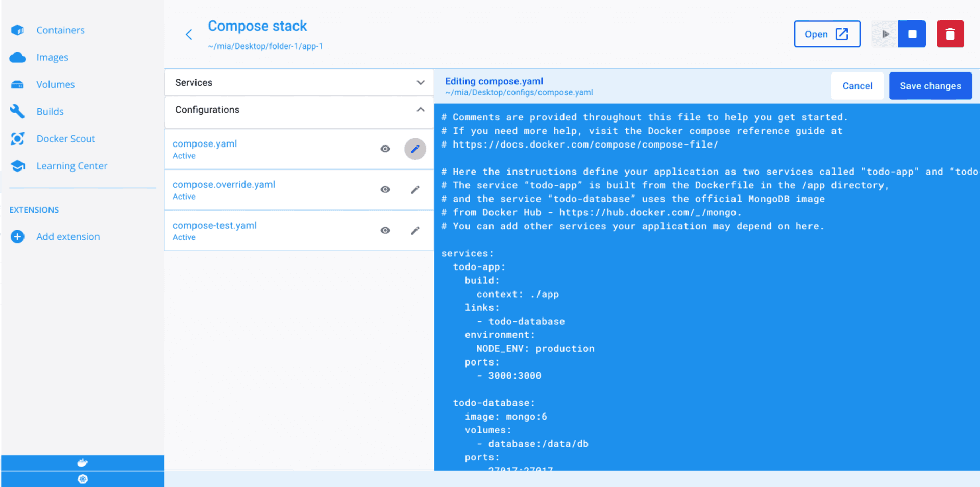Toggle eye icon for compose.override.yaml
Viewport: 980px width, 487px height.
[x=385, y=190]
